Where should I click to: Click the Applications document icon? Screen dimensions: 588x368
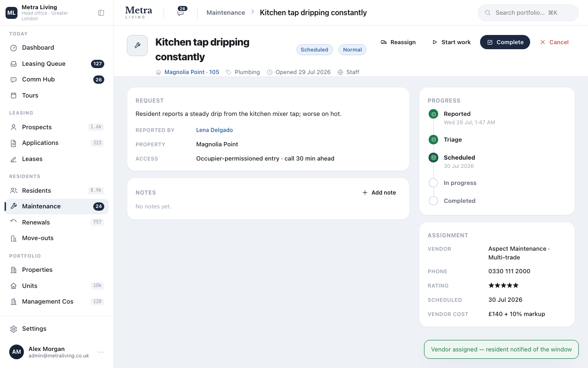pyautogui.click(x=13, y=143)
